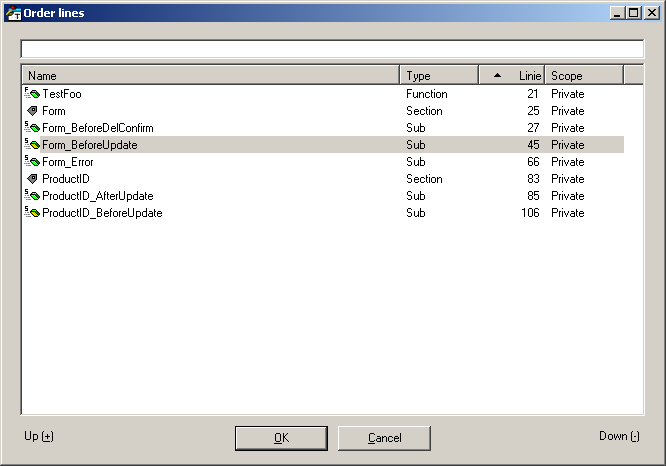The height and width of the screenshot is (466, 666).
Task: Click the Form_BeforeDelConfirm sub icon
Action: pos(32,128)
